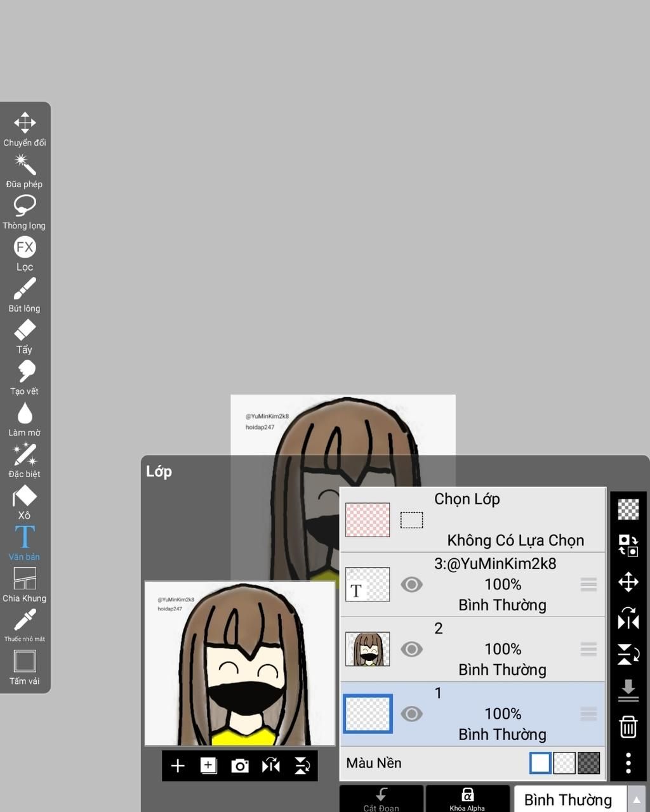This screenshot has width=650, height=812.
Task: Open more options three-dot menu
Action: pos(628,763)
